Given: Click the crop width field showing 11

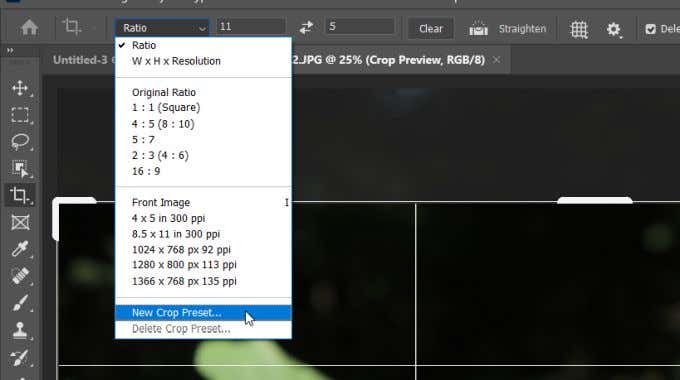Looking at the screenshot, I should [251, 26].
